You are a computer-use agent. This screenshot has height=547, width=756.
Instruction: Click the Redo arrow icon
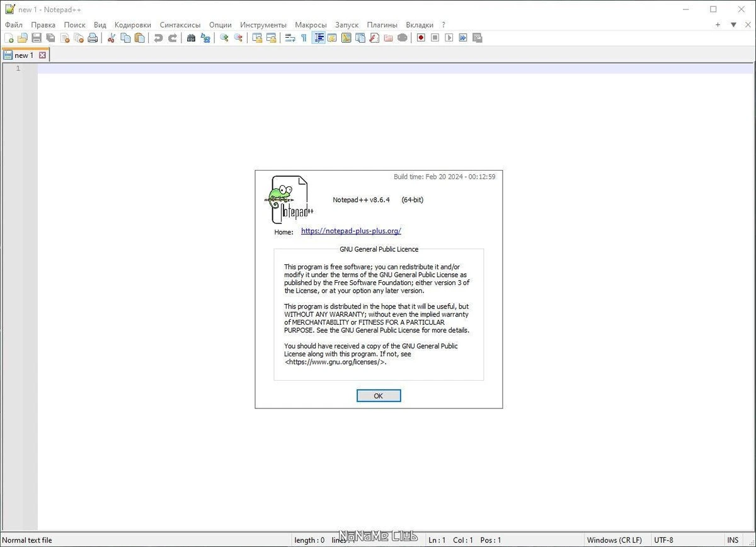[x=172, y=38]
